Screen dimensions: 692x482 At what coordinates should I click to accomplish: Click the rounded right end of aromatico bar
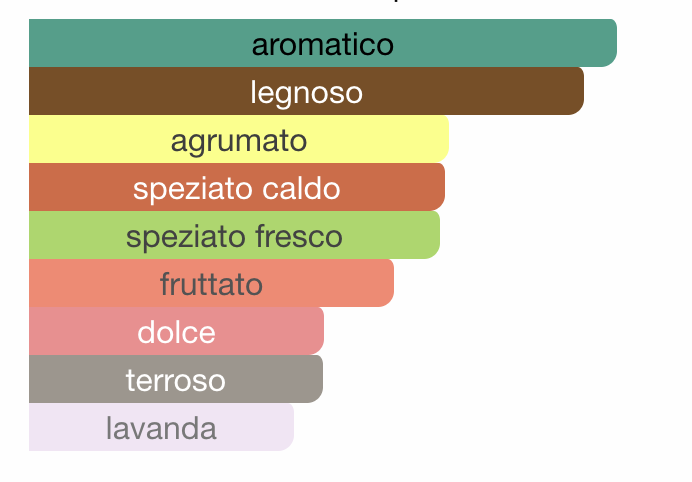609,43
